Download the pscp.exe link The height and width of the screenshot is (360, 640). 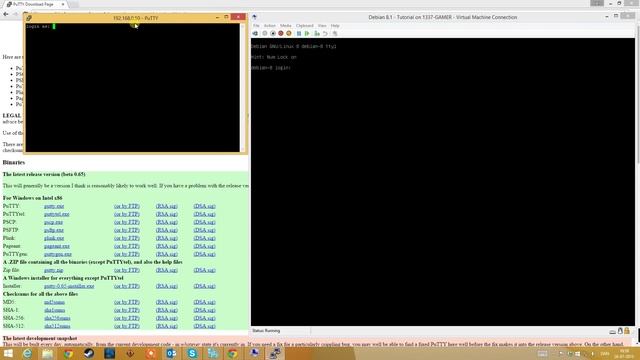(53, 222)
